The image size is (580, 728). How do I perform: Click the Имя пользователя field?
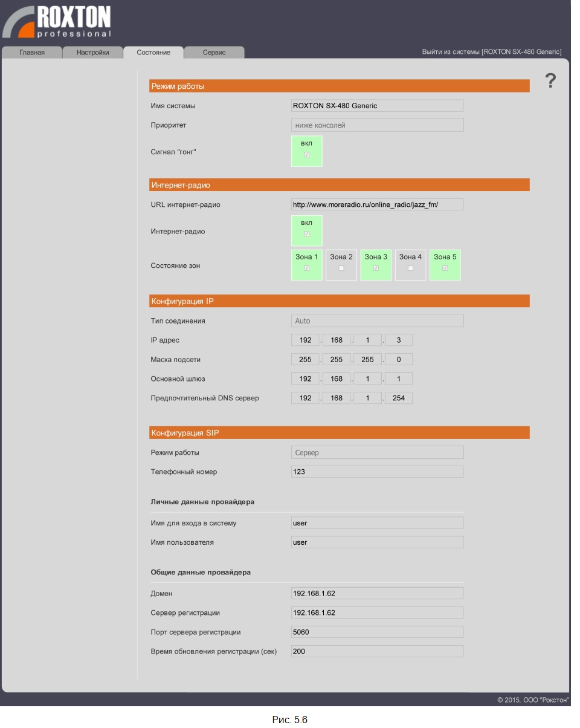tap(377, 542)
